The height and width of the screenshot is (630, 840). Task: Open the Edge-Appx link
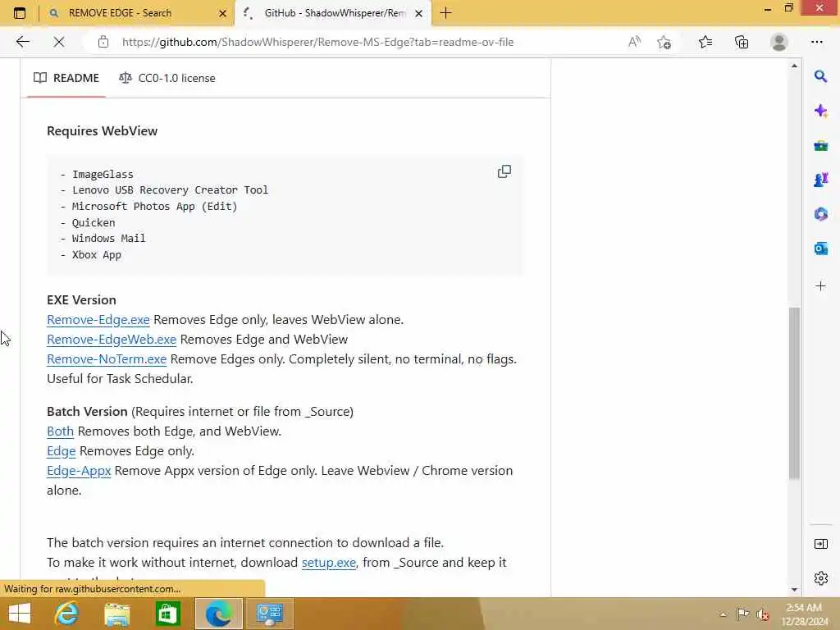pos(79,471)
